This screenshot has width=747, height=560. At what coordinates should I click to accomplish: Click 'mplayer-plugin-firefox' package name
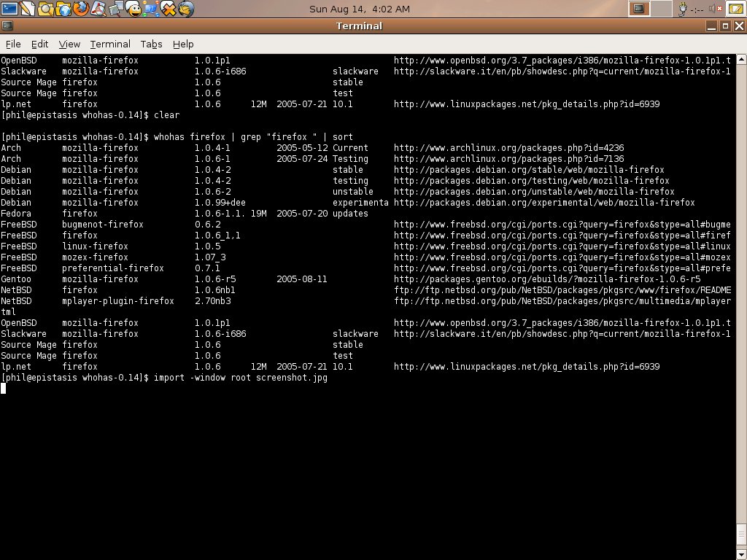point(117,301)
